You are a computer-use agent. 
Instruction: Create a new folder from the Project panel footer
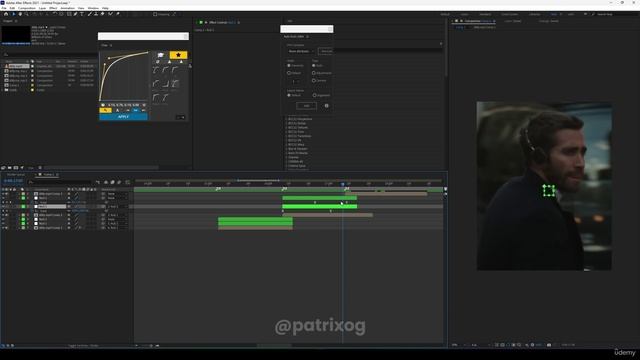(x=9, y=168)
